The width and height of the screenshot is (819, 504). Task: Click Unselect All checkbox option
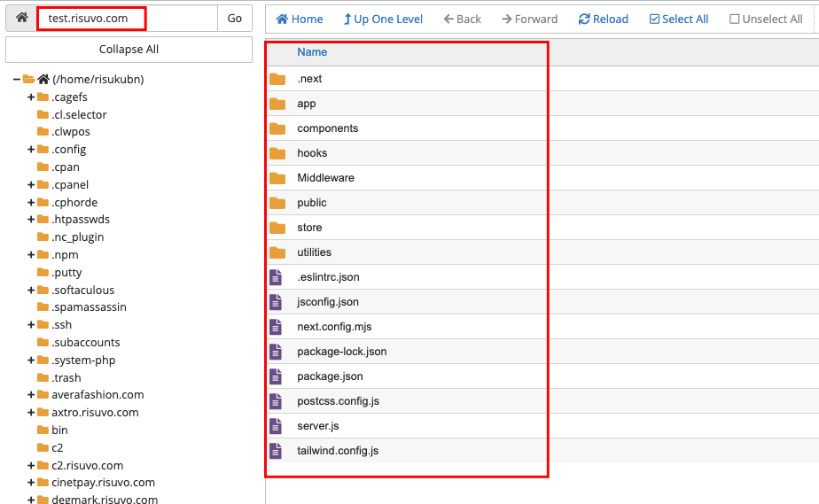pyautogui.click(x=765, y=19)
